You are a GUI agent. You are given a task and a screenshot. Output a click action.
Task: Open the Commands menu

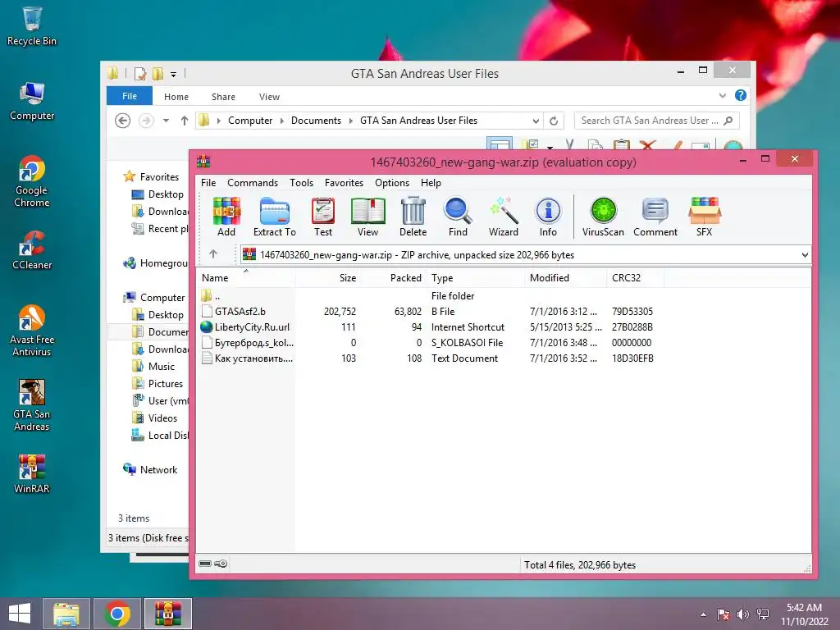[x=253, y=183]
